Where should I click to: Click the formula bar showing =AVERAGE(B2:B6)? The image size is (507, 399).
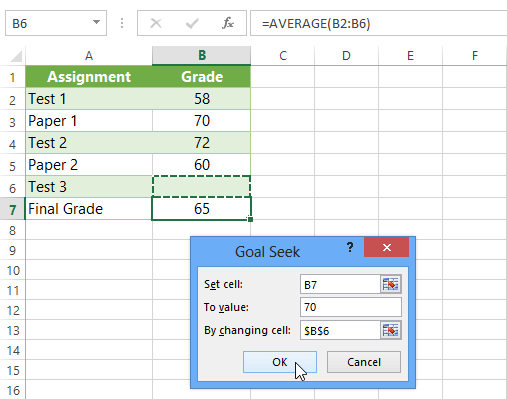tap(379, 23)
